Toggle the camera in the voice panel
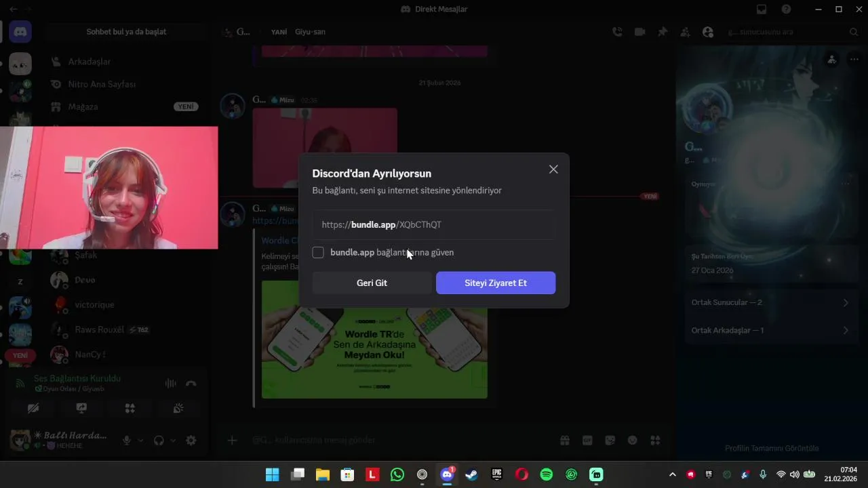The image size is (868, 488). (x=33, y=408)
